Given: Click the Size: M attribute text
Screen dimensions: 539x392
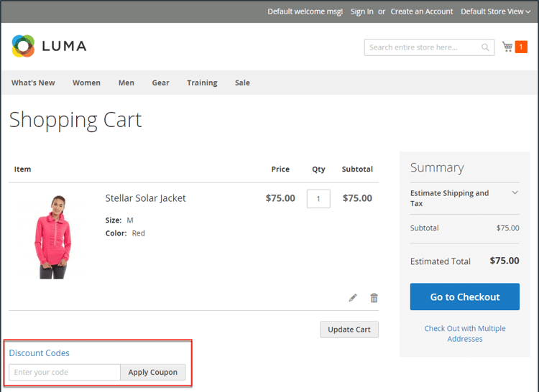Looking at the screenshot, I should click(119, 220).
